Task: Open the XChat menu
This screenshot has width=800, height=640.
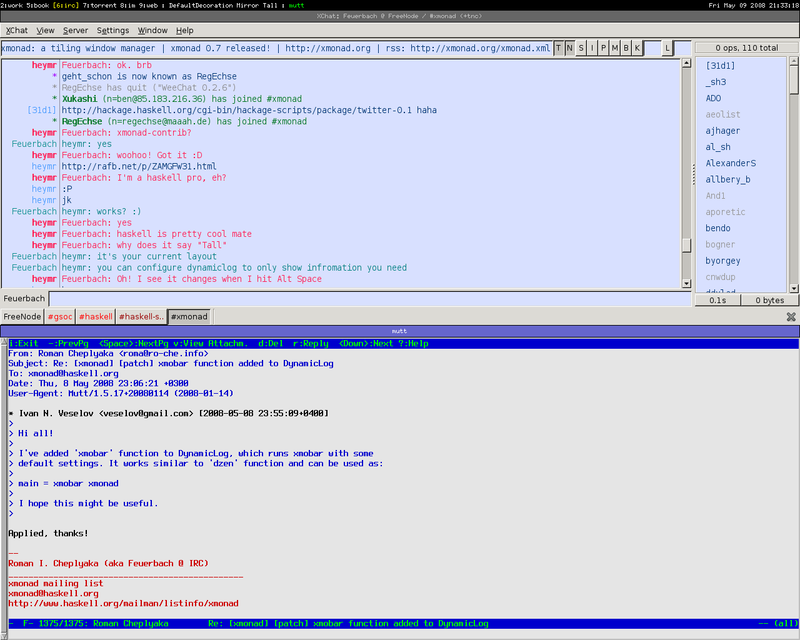Action: pyautogui.click(x=17, y=31)
